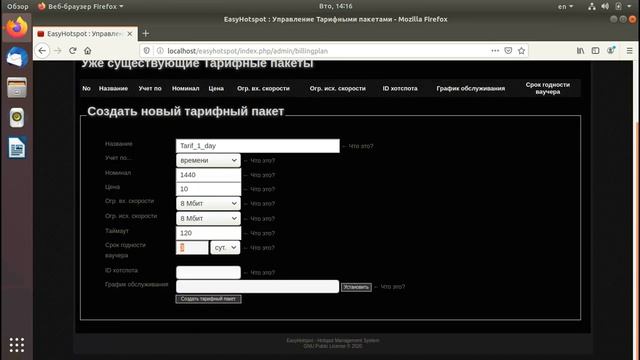Open the Files manager in dock
Image resolution: width=640 pixels, height=360 pixels.
tap(17, 87)
